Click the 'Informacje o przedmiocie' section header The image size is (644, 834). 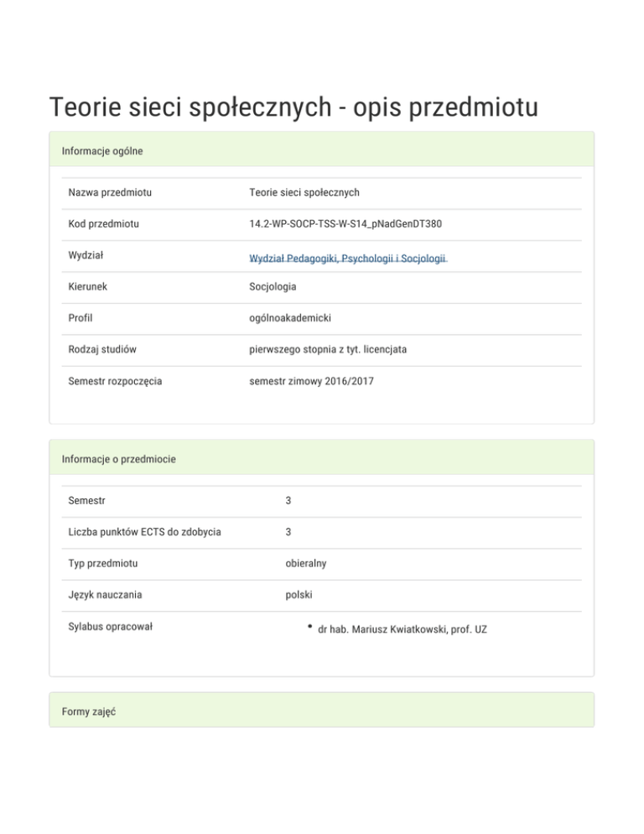119,459
